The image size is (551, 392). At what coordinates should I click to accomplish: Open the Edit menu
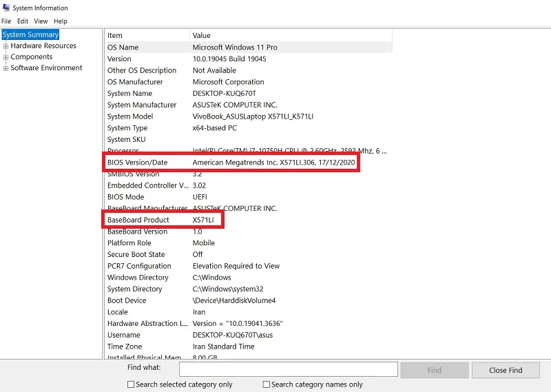23,21
